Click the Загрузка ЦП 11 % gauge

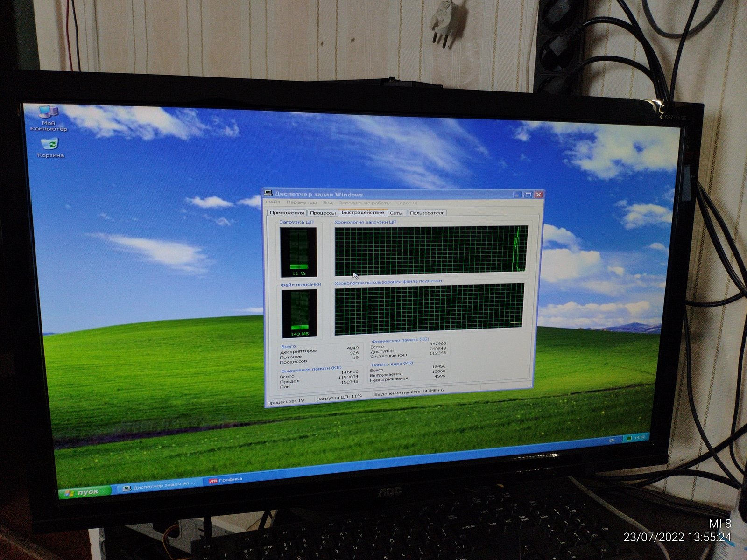point(298,252)
